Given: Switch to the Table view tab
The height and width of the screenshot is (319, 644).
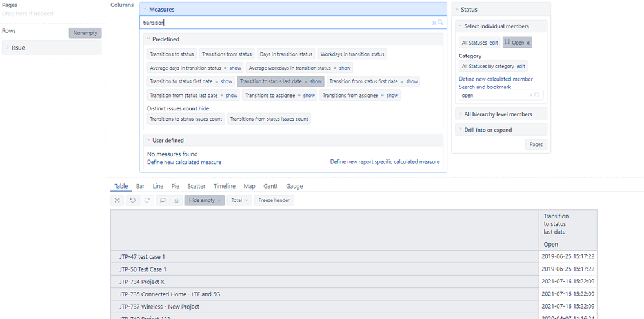Looking at the screenshot, I should coord(121,186).
